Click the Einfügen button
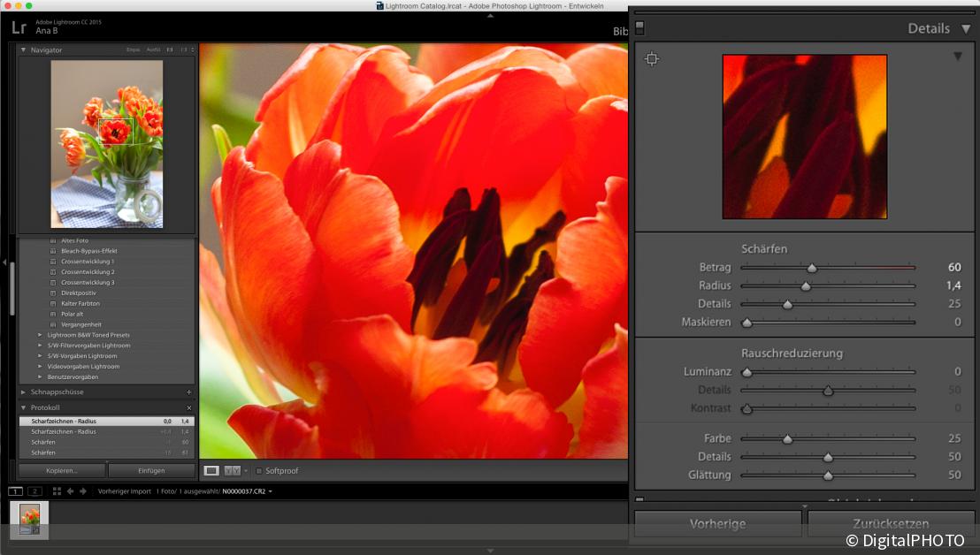Image resolution: width=980 pixels, height=555 pixels. (151, 471)
